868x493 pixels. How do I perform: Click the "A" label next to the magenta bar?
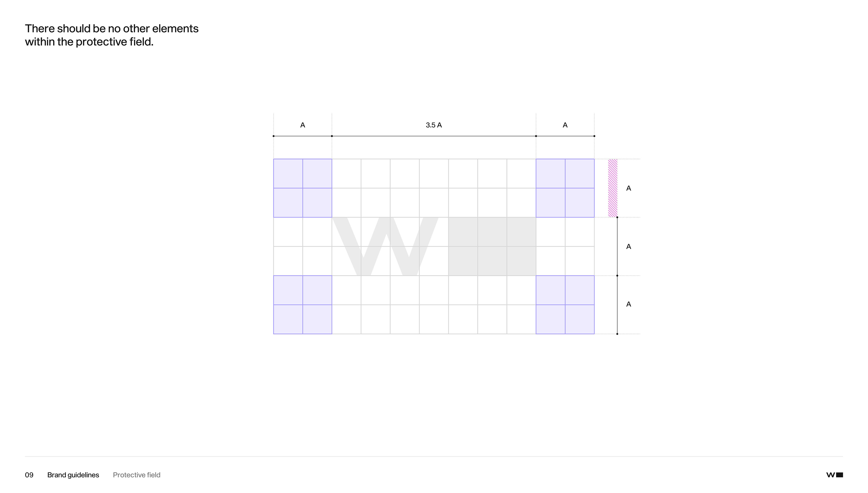pyautogui.click(x=628, y=188)
